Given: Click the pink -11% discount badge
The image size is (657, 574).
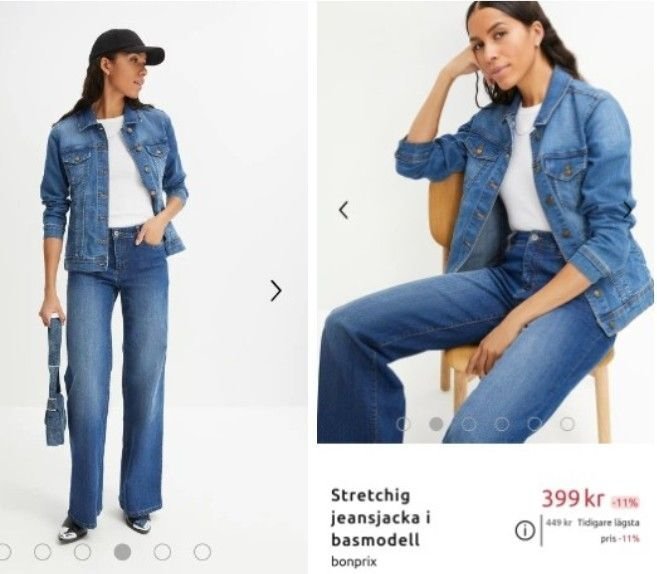Looking at the screenshot, I should [x=625, y=502].
